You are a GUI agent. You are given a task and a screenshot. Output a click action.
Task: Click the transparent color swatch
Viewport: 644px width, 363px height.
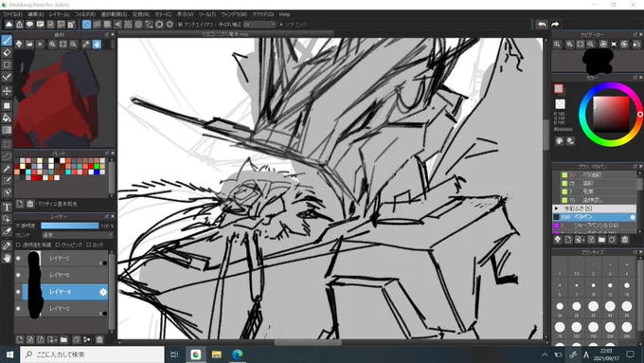[561, 104]
